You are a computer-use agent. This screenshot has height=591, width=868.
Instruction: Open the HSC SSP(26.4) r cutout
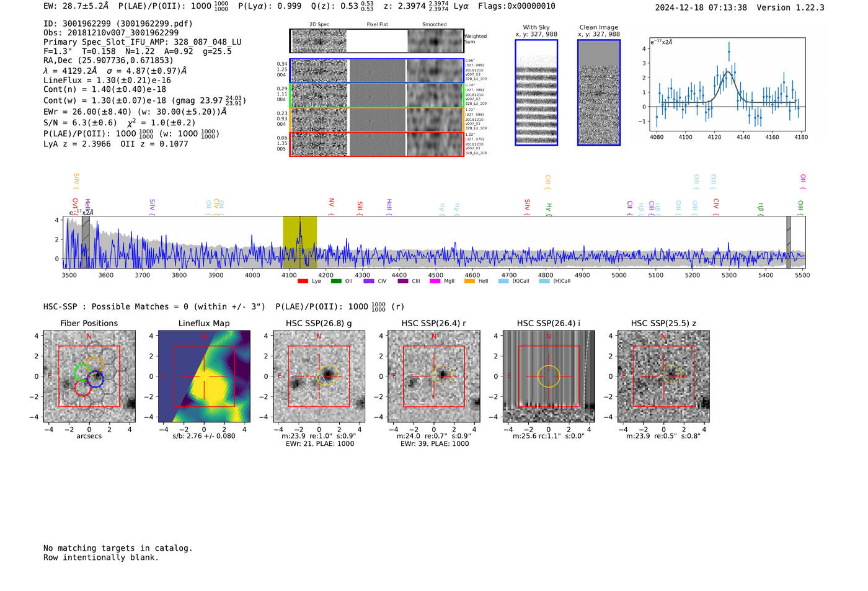434,376
